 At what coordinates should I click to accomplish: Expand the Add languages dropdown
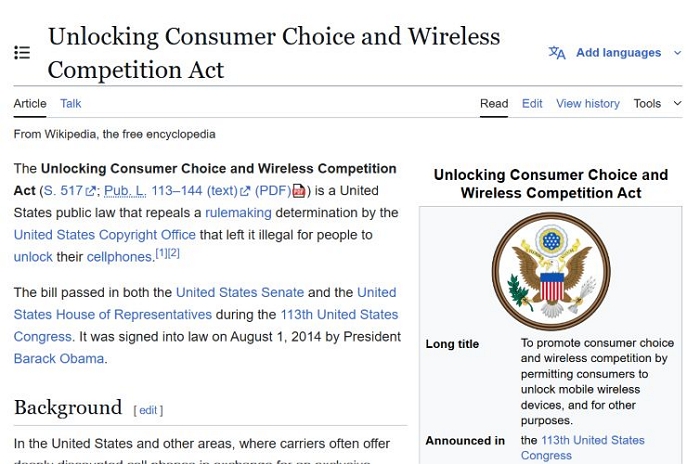click(677, 53)
